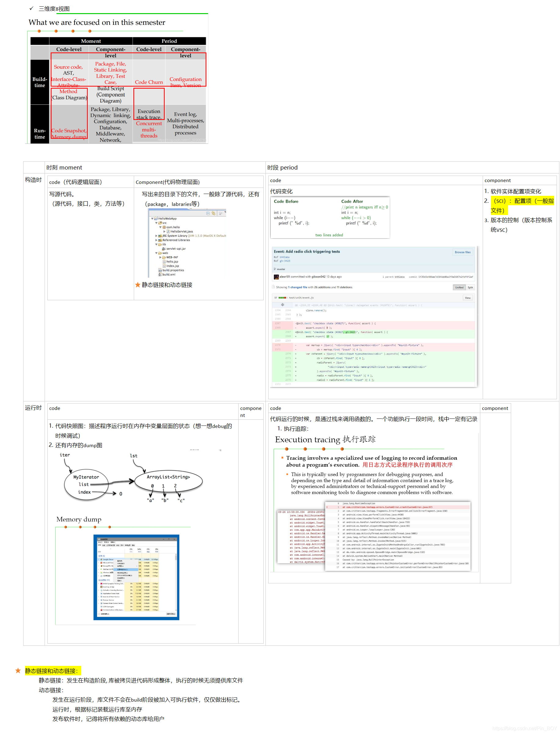Screen dimensions: 560x734
Task: Click the View button for test/unit/event.js
Action: coord(468,298)
